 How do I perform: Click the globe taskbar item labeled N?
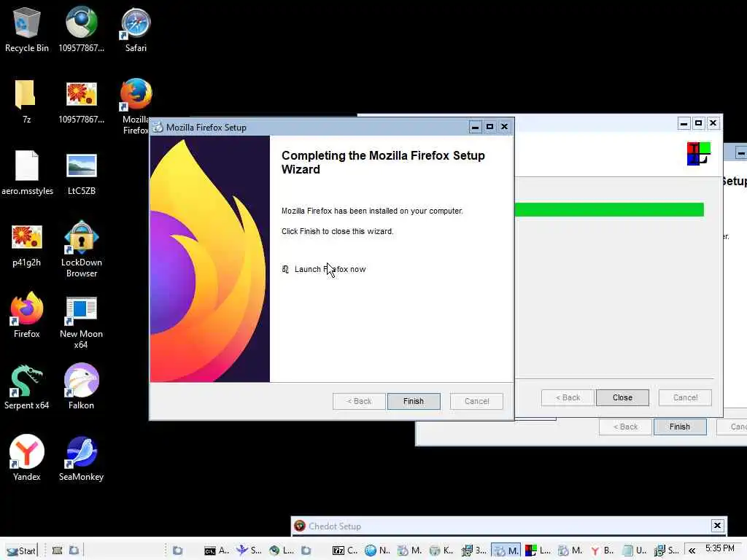tap(378, 551)
